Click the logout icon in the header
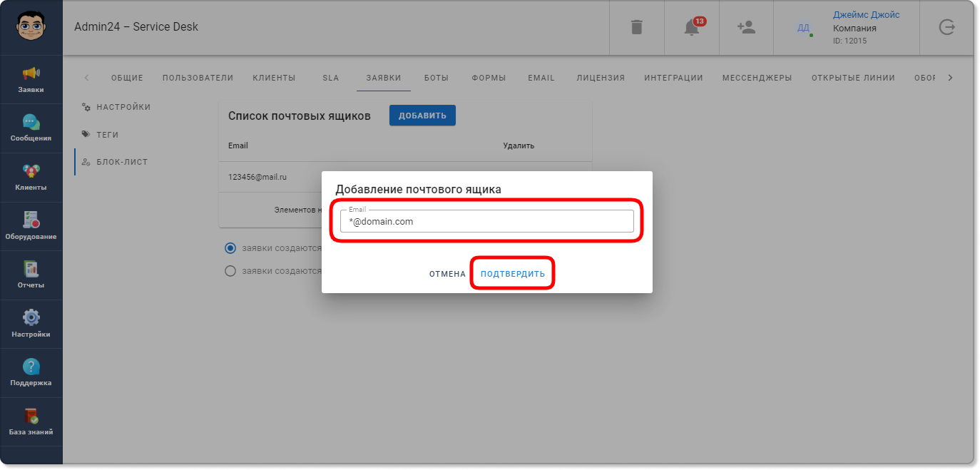Image resolution: width=980 pixels, height=470 pixels. coord(946,27)
